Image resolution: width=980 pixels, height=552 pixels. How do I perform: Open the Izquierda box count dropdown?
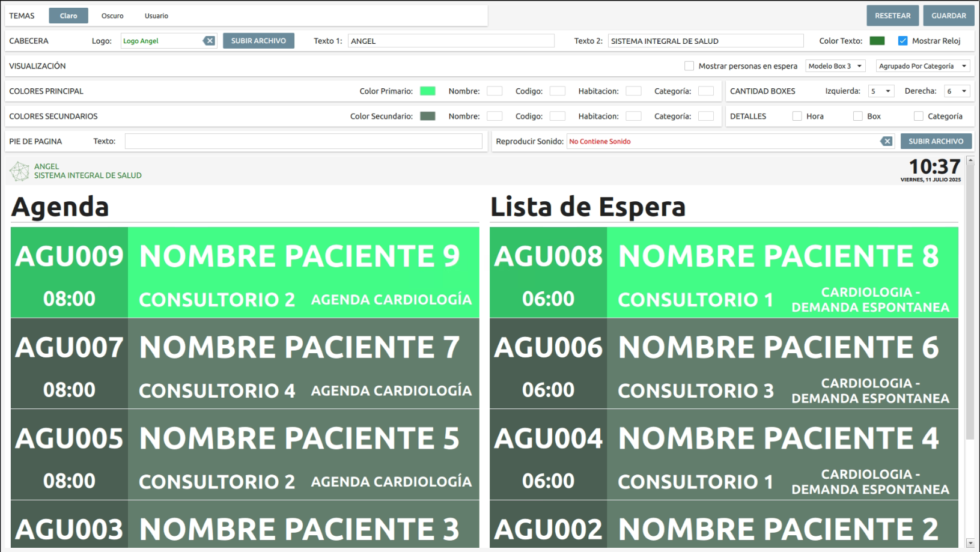(x=880, y=91)
